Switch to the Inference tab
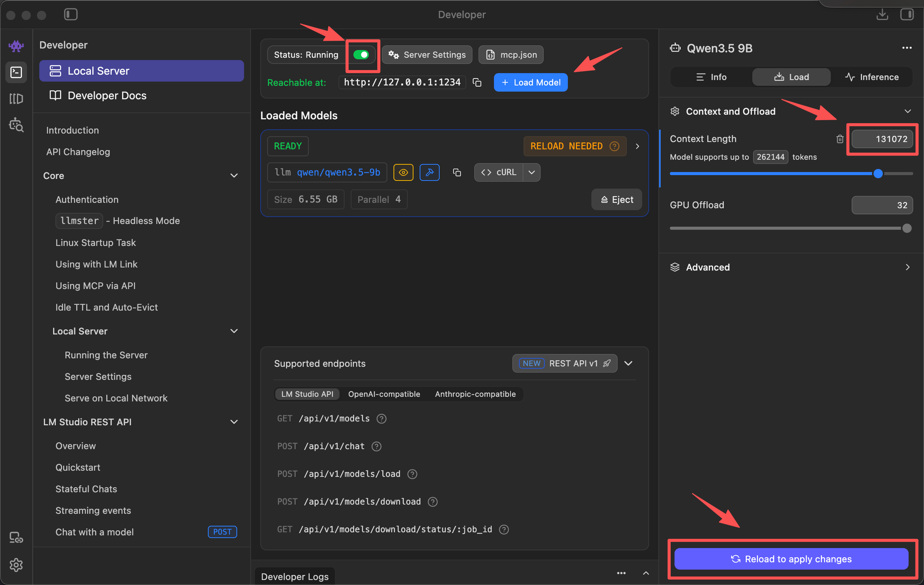 (x=872, y=77)
